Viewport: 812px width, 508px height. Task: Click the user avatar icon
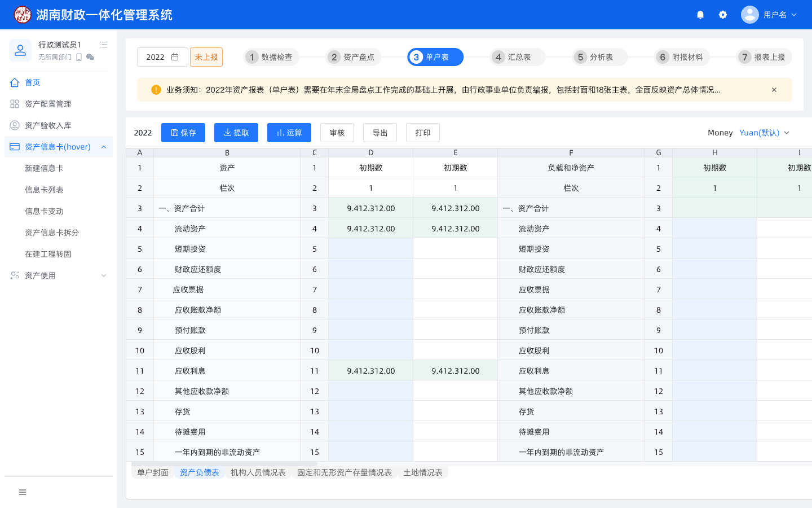[x=749, y=15]
